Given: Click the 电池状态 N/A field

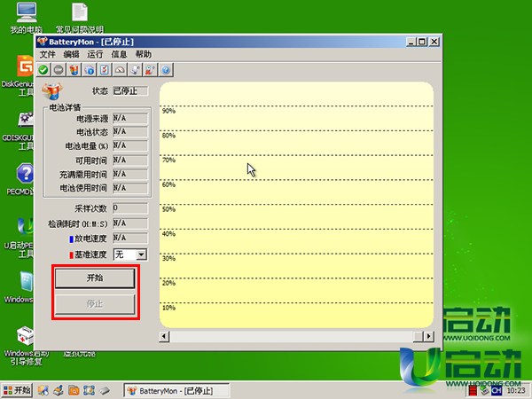Looking at the screenshot, I should pyautogui.click(x=130, y=131).
